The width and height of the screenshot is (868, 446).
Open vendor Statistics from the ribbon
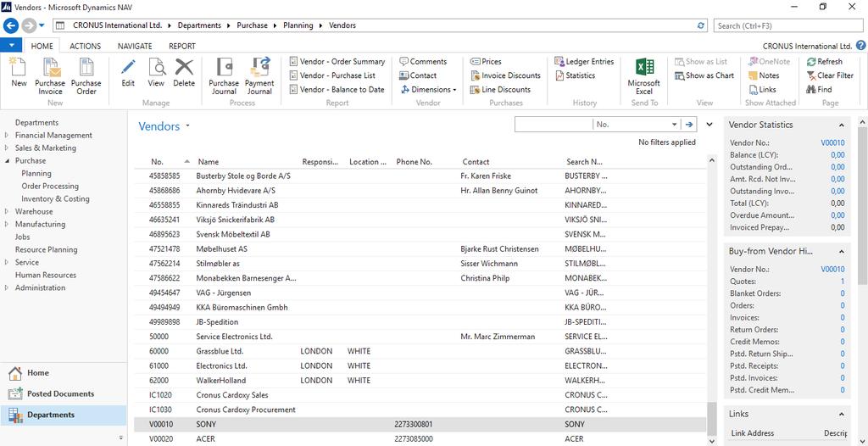[575, 75]
